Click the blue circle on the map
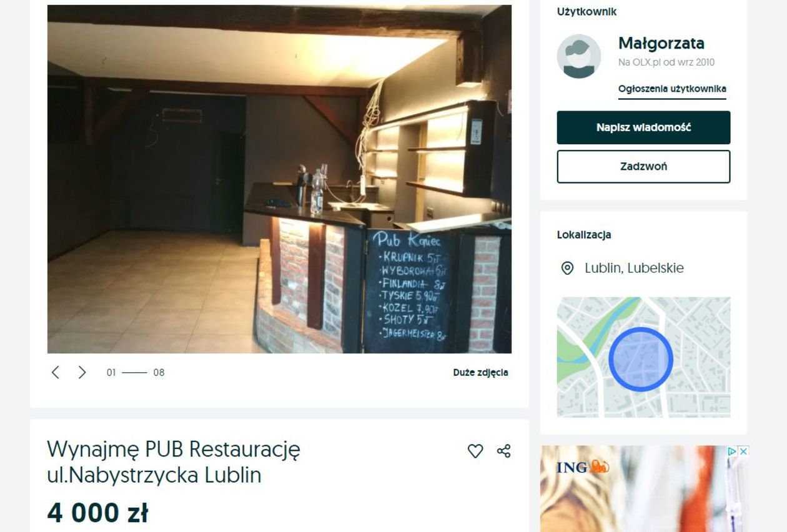787x532 pixels. click(641, 359)
